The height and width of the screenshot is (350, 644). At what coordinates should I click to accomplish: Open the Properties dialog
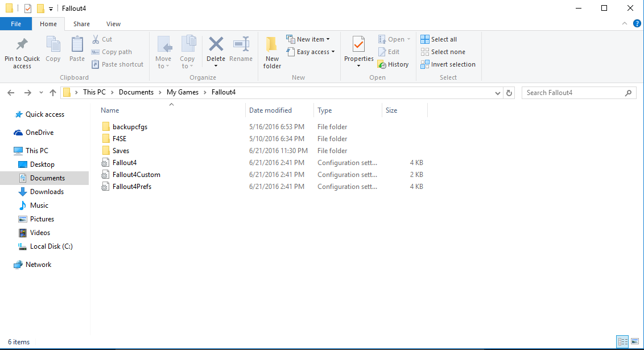pos(358,48)
